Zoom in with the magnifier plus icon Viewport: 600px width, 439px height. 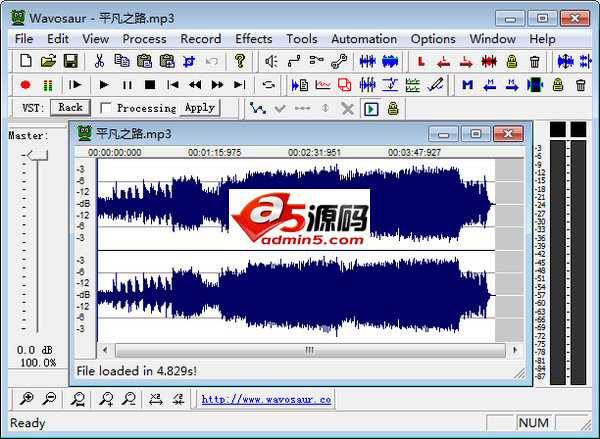pos(26,399)
